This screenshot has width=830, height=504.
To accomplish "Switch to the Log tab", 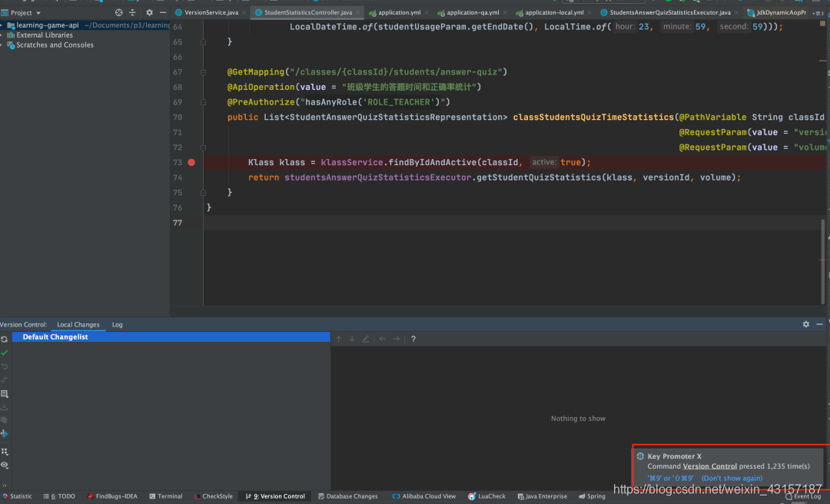I will tap(117, 324).
